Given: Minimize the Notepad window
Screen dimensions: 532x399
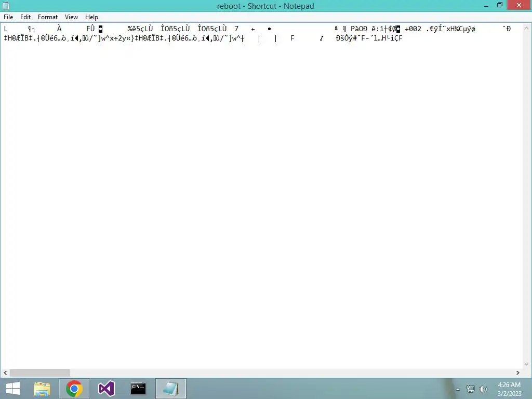Looking at the screenshot, I should (x=486, y=6).
